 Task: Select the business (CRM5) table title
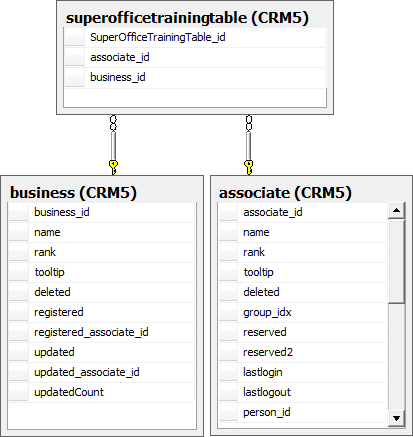pyautogui.click(x=73, y=192)
